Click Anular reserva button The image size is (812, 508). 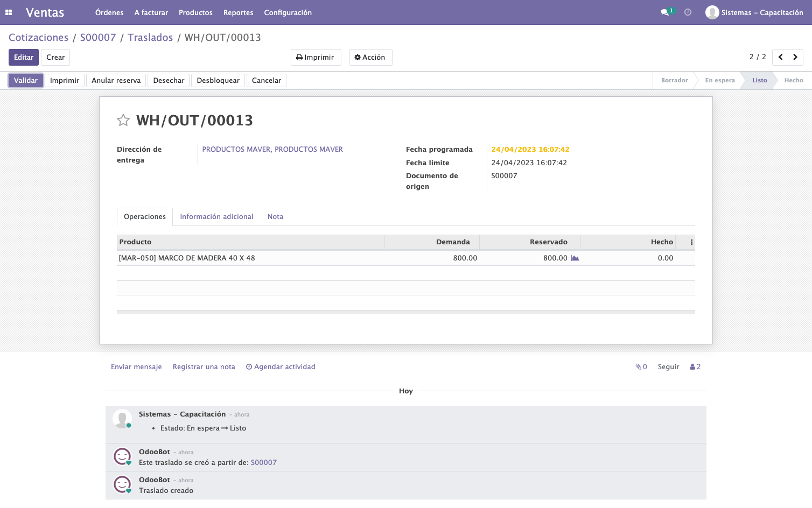pos(116,81)
